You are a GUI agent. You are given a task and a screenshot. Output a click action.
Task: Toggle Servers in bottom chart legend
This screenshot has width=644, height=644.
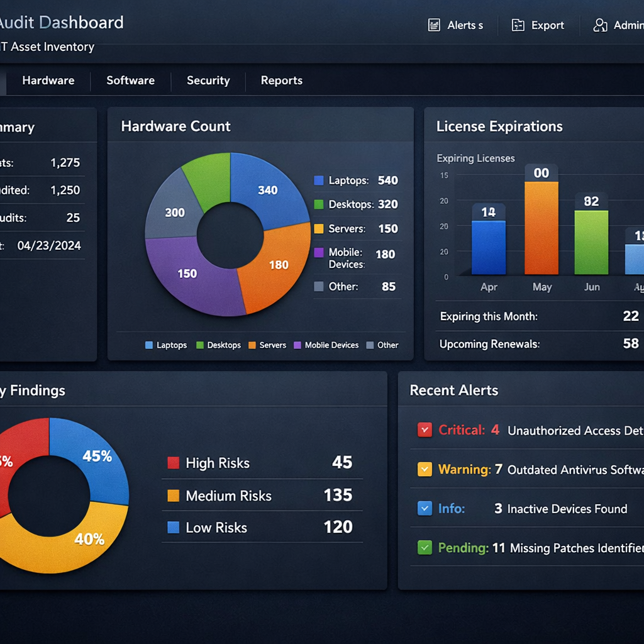point(267,345)
